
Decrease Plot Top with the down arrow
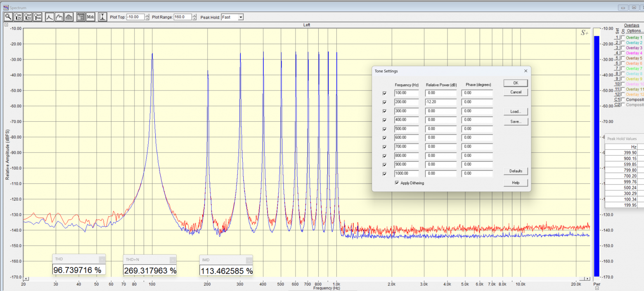tap(147, 19)
